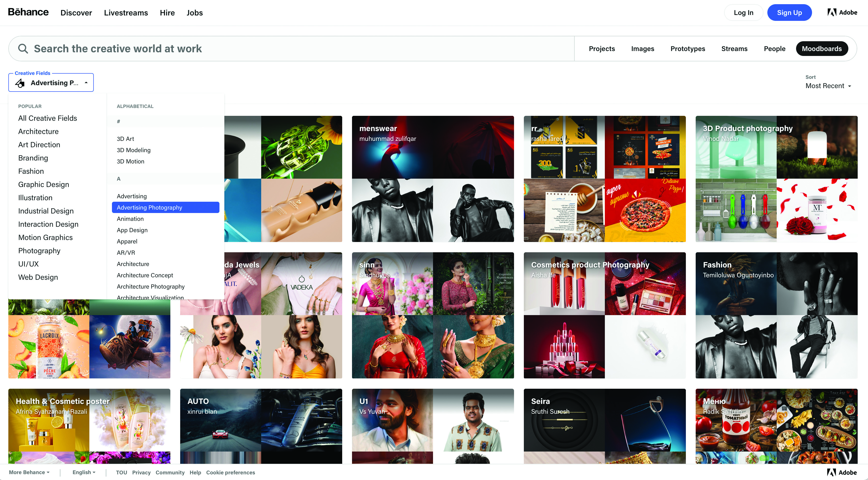Image resolution: width=868 pixels, height=480 pixels.
Task: Switch to the People tab
Action: click(x=774, y=49)
